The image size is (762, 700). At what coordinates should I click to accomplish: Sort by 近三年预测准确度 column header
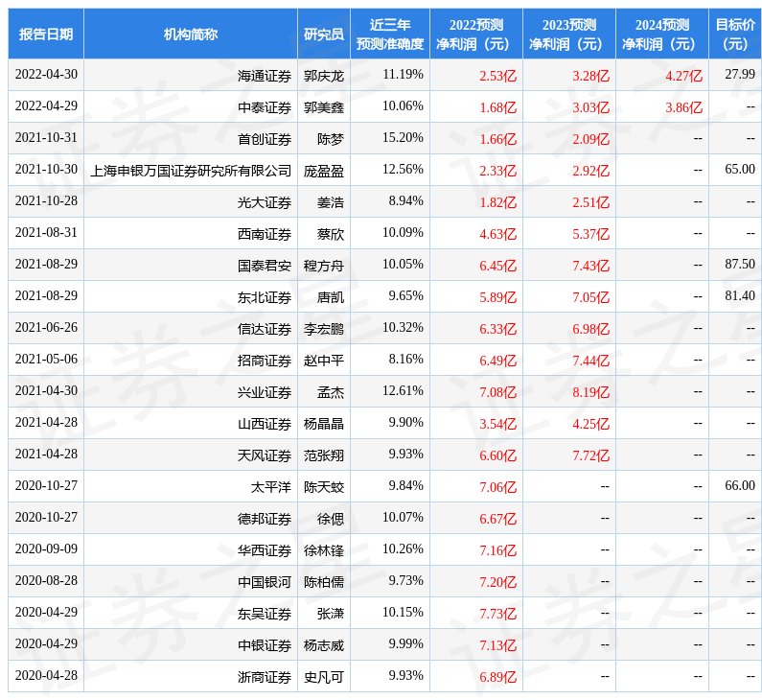[389, 35]
